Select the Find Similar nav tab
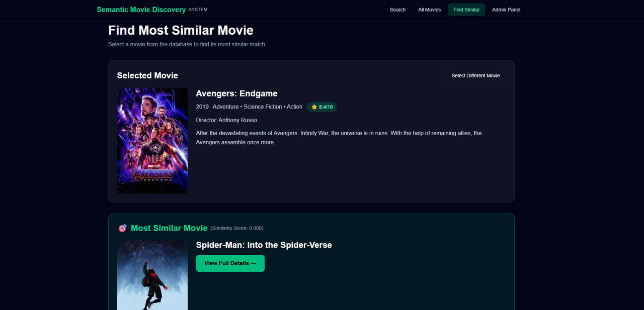 pos(466,10)
